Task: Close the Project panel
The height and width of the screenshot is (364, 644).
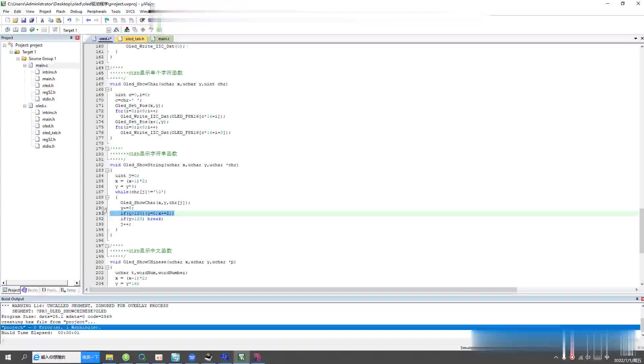Action: pyautogui.click(x=77, y=38)
